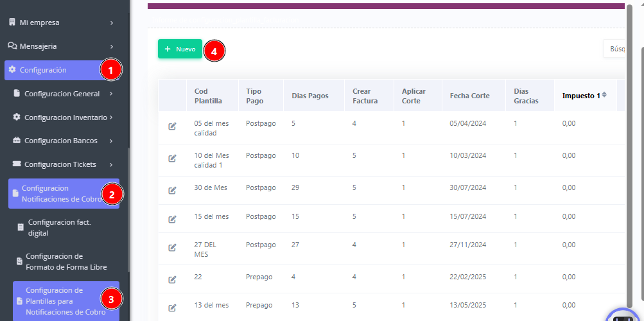Edit the '13 del mes' template row
644x321 pixels.
point(172,308)
